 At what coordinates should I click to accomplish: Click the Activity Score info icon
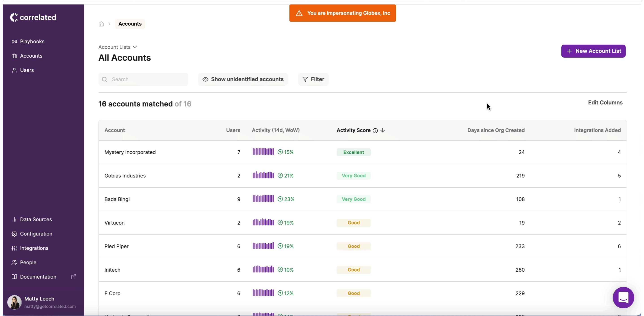pyautogui.click(x=375, y=130)
